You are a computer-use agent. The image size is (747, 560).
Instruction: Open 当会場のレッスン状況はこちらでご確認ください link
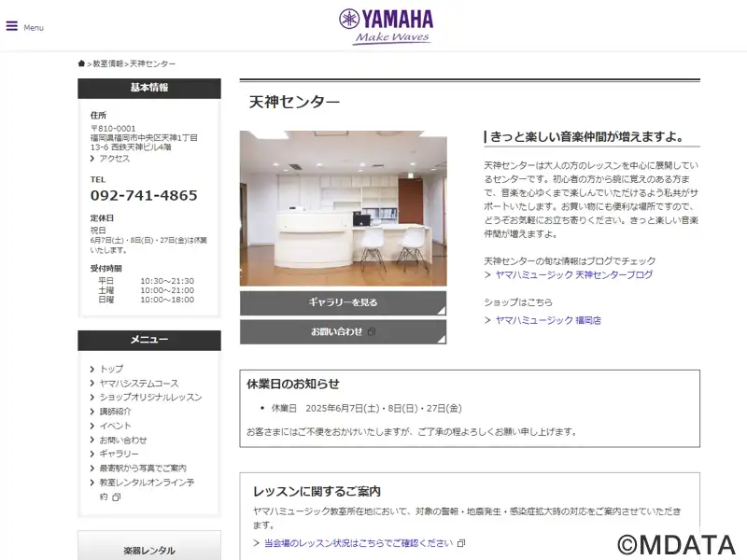pos(359,543)
